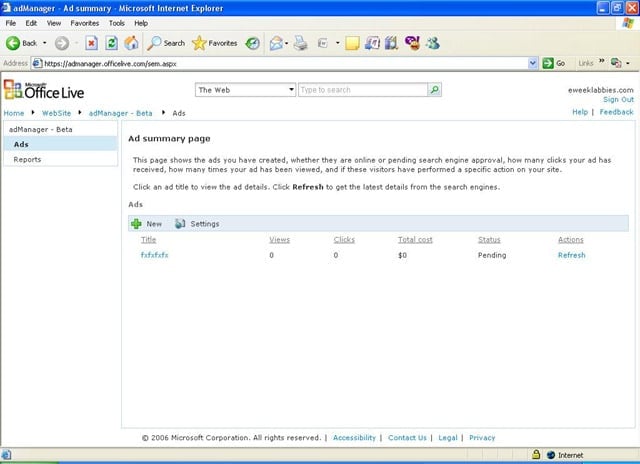Viewport: 640px width, 464px height.
Task: Go to the browser Home page icon
Action: pyautogui.click(x=131, y=43)
